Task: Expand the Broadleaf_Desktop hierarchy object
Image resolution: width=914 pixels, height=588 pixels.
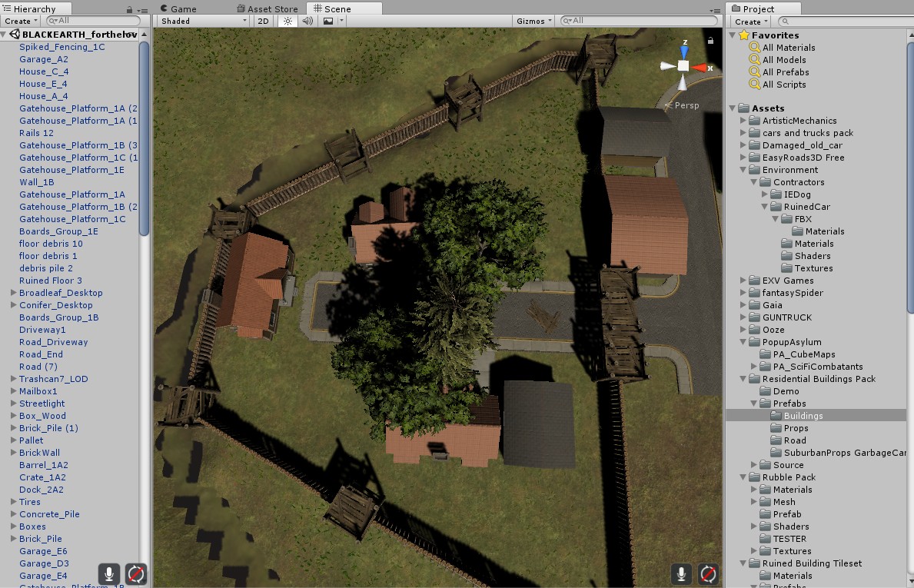Action: (13, 293)
